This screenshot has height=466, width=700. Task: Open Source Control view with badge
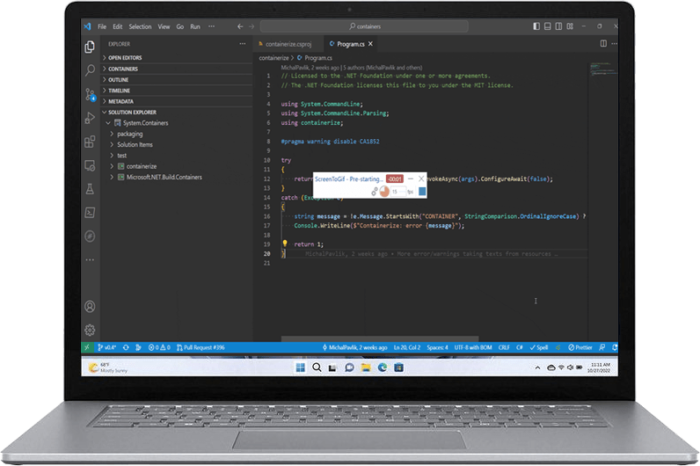point(90,94)
